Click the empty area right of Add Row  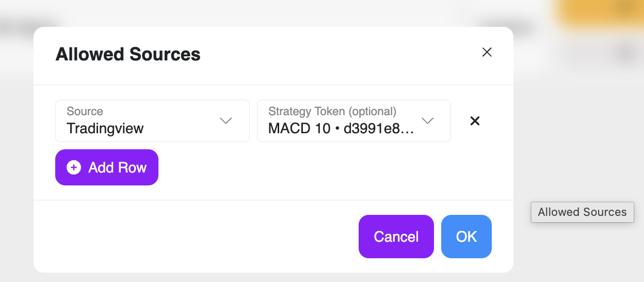pos(310,168)
